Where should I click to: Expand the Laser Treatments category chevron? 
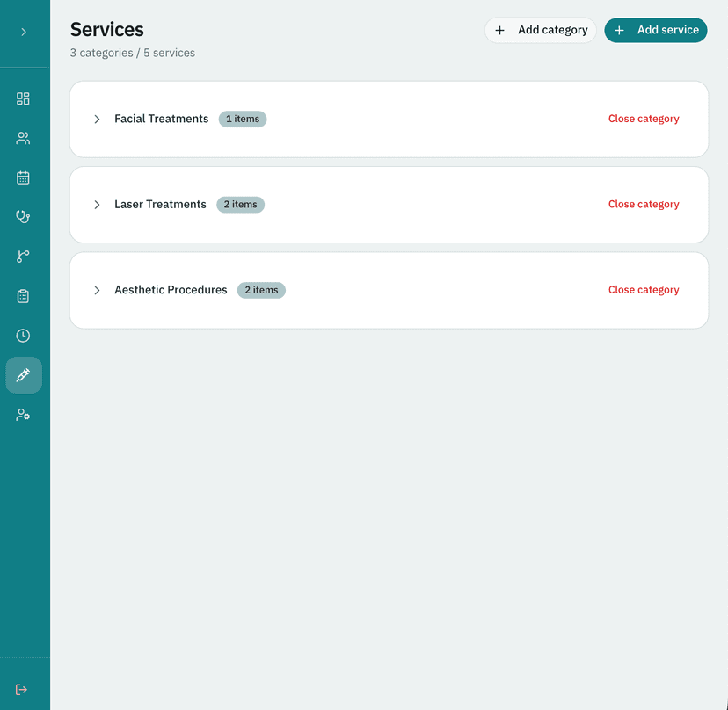97,205
